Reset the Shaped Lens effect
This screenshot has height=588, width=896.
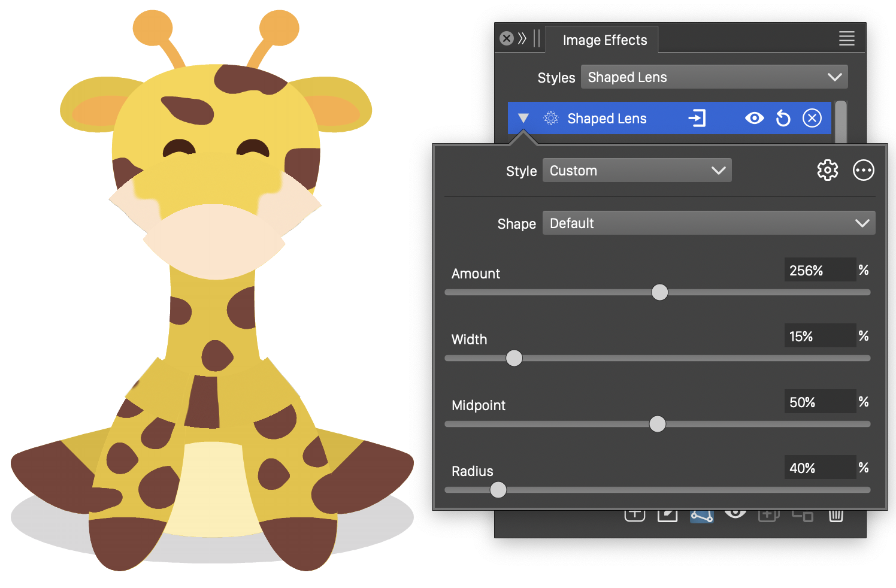point(783,119)
